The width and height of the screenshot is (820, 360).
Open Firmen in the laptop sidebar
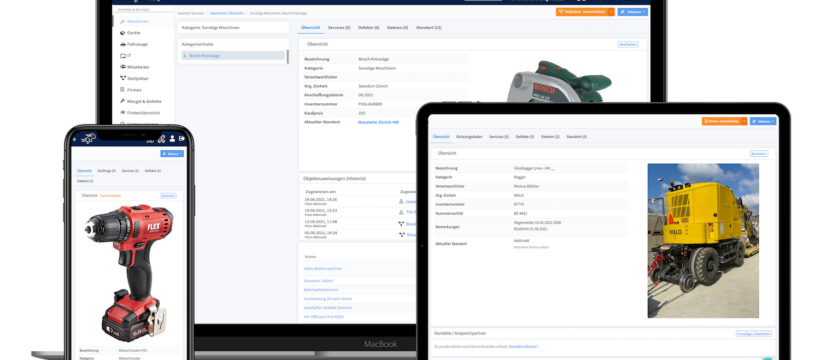coord(131,90)
